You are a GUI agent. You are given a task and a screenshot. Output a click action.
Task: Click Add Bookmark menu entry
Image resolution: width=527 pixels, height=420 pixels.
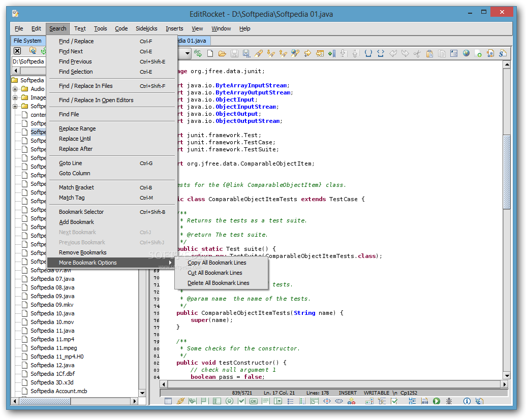coord(112,222)
